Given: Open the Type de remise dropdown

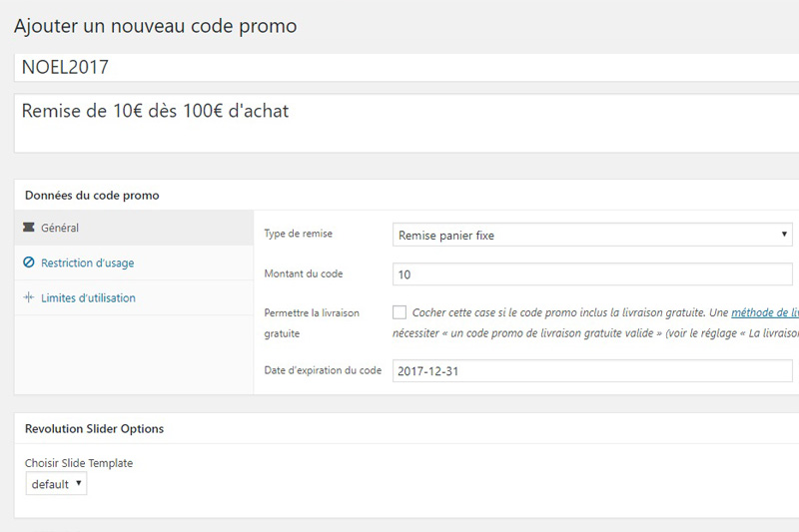Looking at the screenshot, I should [x=589, y=235].
